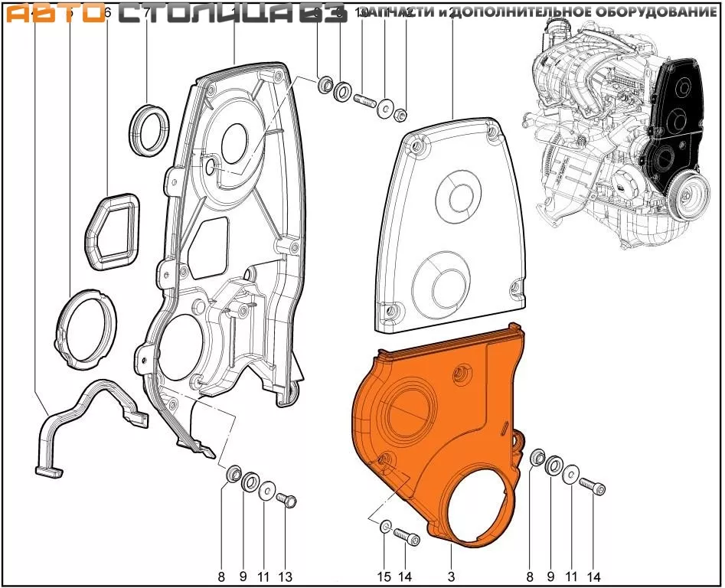Select the large ring gasket on the left

(86, 329)
